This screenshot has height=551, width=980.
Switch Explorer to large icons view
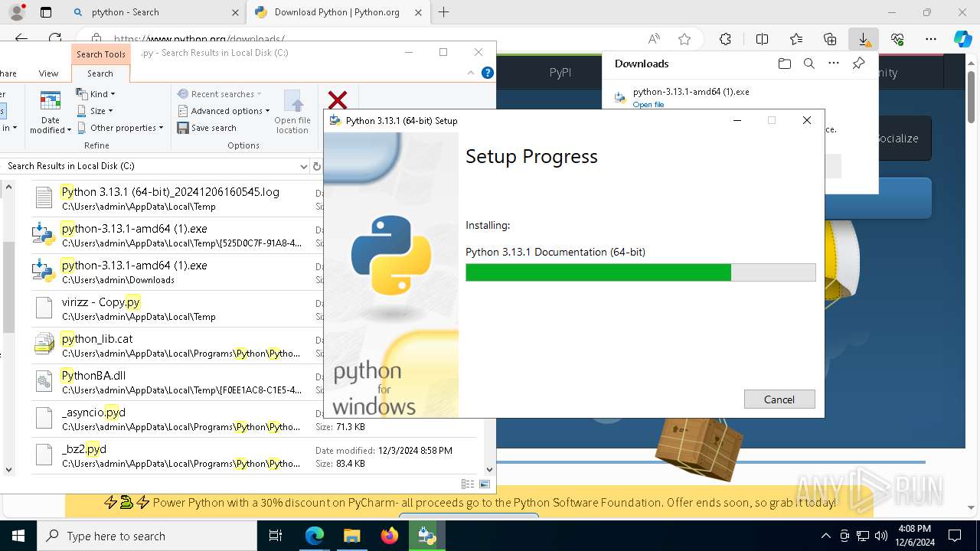click(485, 484)
